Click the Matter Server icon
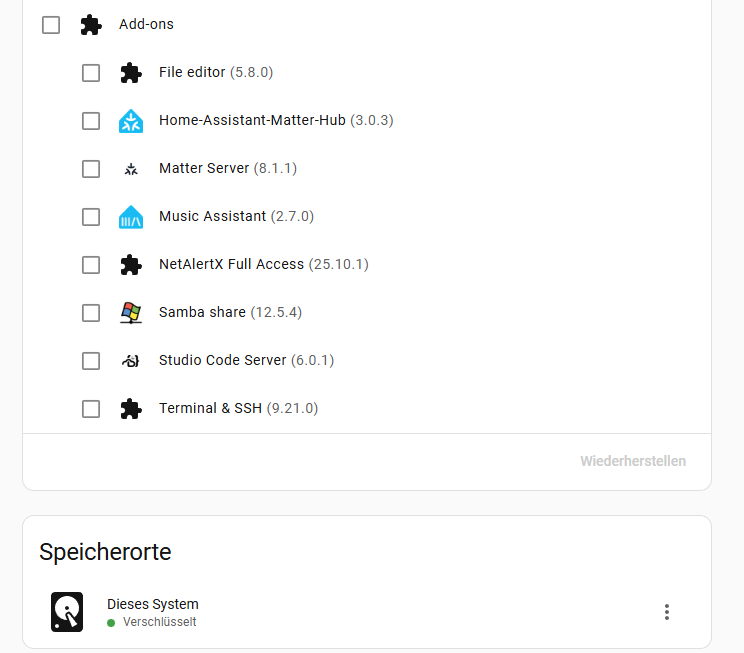Viewport: 744px width, 653px height. (x=131, y=169)
